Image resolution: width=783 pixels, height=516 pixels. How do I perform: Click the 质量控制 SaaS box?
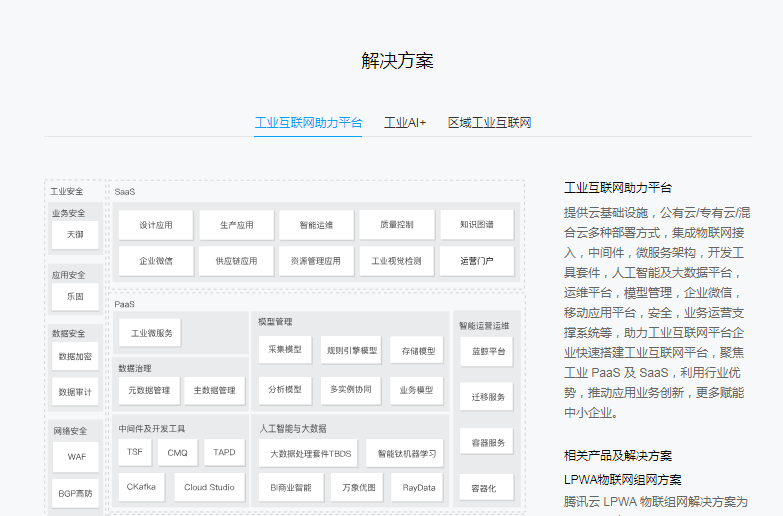coord(397,225)
